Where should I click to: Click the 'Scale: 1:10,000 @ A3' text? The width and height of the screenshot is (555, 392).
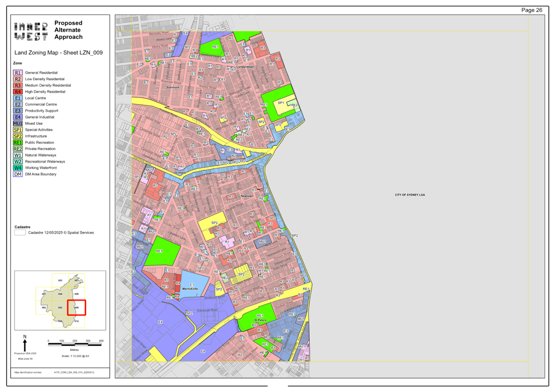pos(75,356)
